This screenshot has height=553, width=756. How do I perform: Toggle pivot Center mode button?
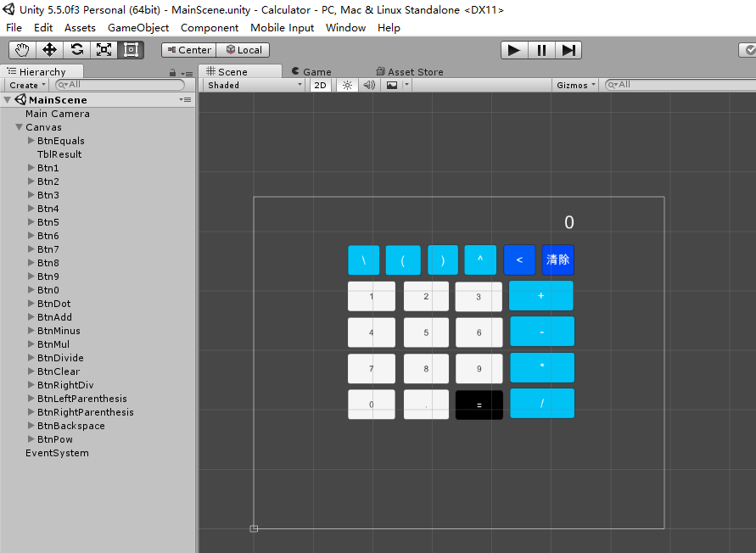(x=189, y=50)
